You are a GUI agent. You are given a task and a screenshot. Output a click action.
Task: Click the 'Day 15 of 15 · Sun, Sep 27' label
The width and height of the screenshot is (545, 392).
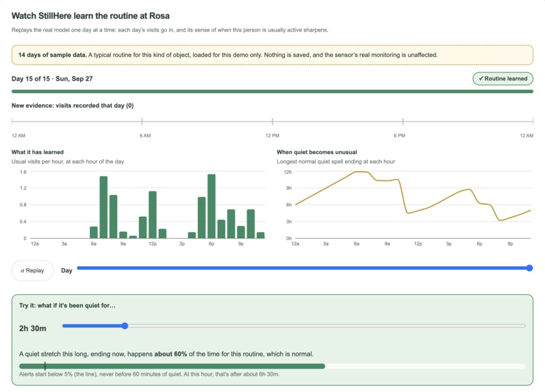52,79
